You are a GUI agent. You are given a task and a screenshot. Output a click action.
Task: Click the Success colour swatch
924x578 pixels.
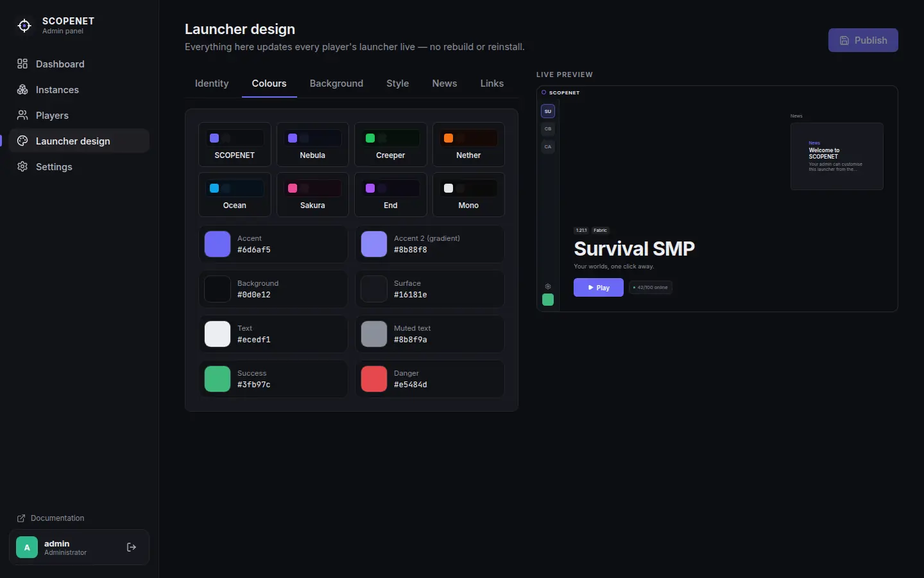point(218,379)
